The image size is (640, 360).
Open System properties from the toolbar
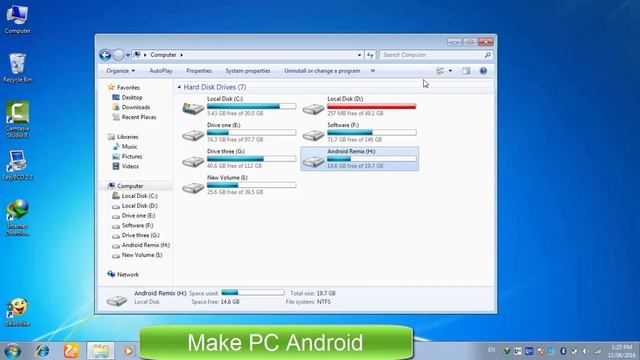click(x=248, y=71)
